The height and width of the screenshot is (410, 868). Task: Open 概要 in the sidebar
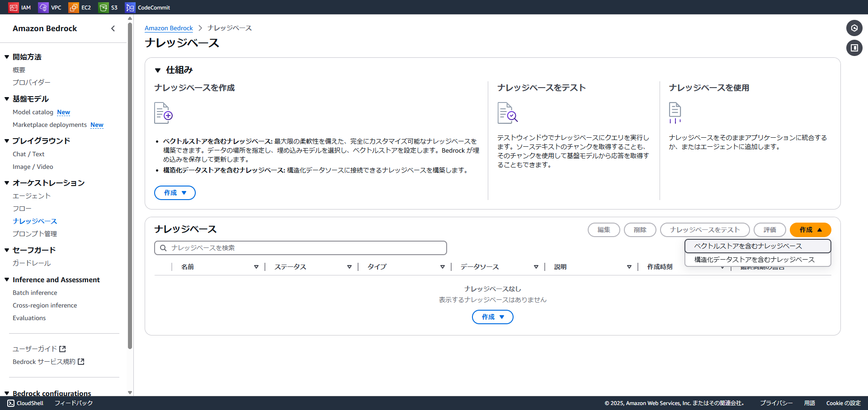tap(19, 70)
